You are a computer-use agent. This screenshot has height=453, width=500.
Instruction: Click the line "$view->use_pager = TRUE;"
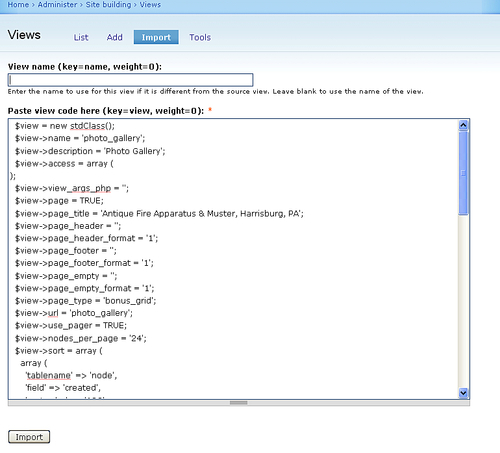[71, 325]
